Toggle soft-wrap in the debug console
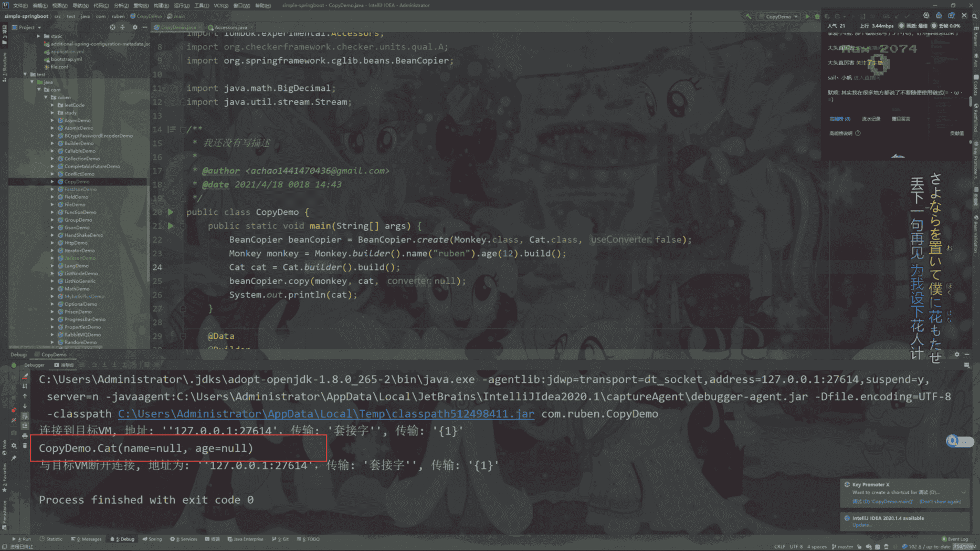The height and width of the screenshot is (551, 980). coord(25,416)
